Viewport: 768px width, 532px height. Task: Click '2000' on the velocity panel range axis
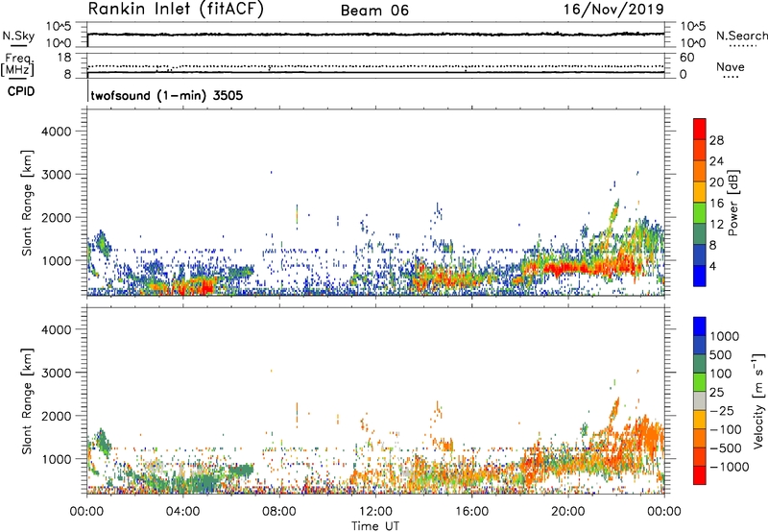coord(57,416)
